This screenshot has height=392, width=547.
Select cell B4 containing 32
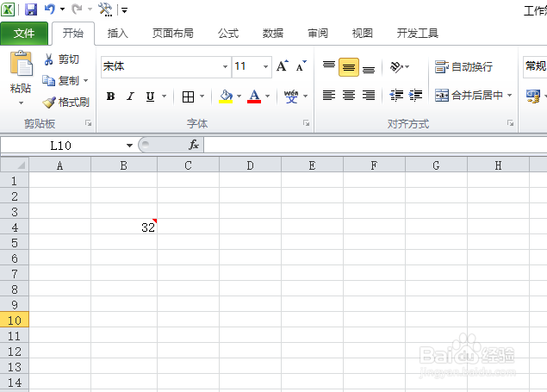(124, 227)
